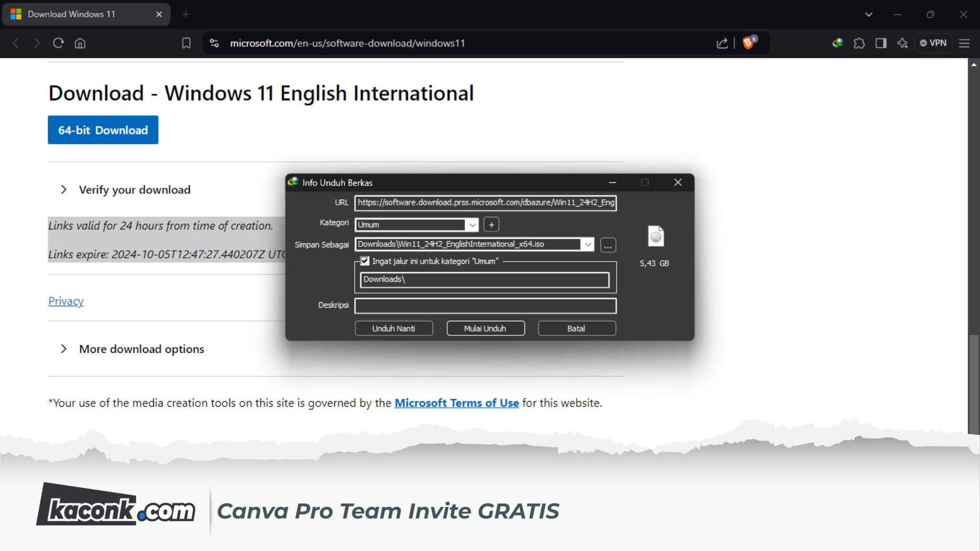
Task: Open Brave Shields settings icon
Action: click(x=749, y=43)
